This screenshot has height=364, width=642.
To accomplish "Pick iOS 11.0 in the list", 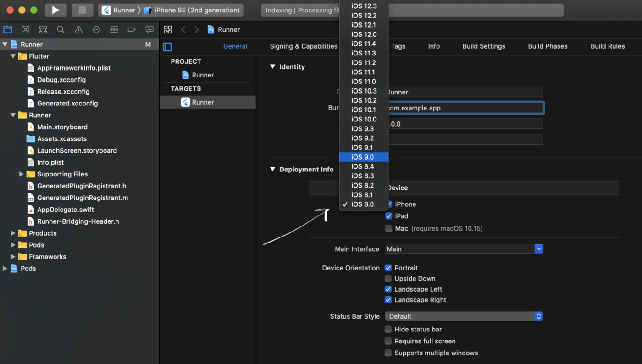I will (364, 82).
